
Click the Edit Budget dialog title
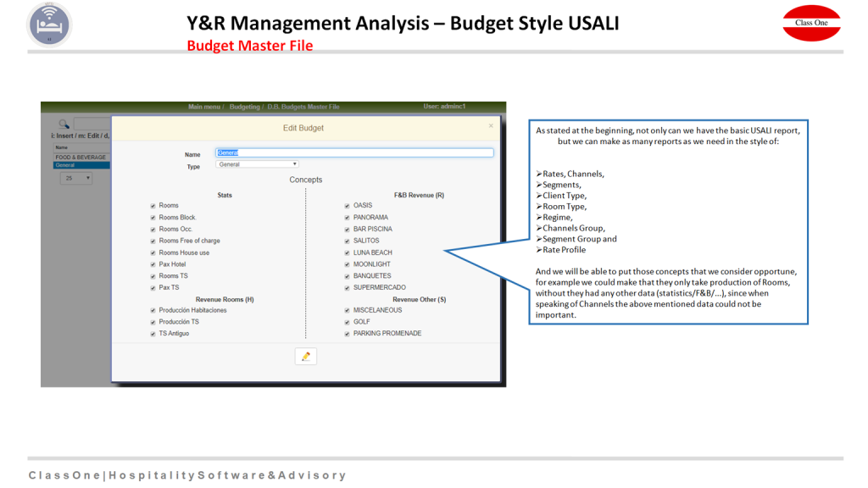303,128
